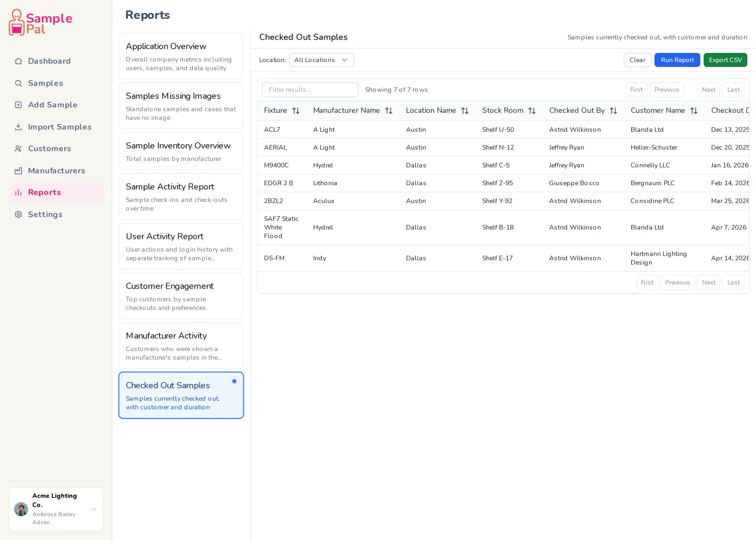Select the Customer Engagement report

click(181, 296)
